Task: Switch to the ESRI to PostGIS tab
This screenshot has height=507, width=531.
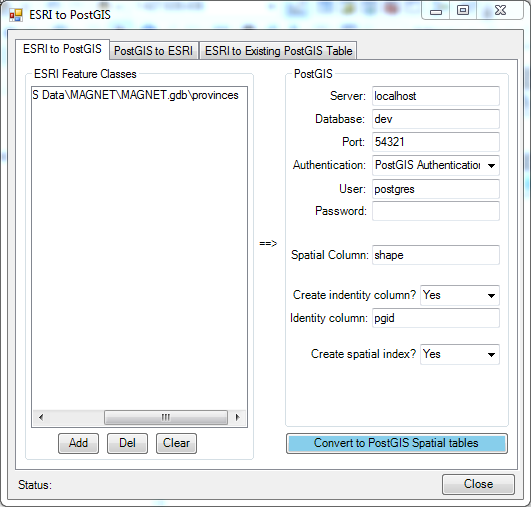Action: point(62,49)
